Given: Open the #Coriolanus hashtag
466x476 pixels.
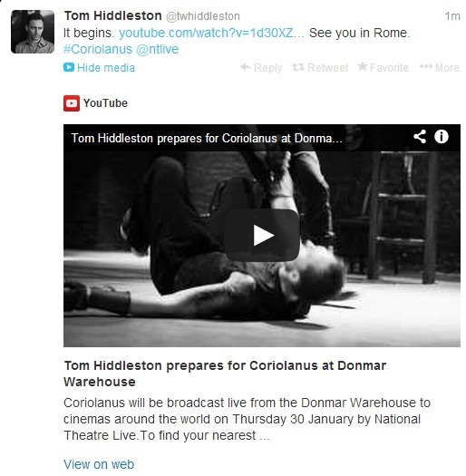Looking at the screenshot, I should [x=98, y=49].
